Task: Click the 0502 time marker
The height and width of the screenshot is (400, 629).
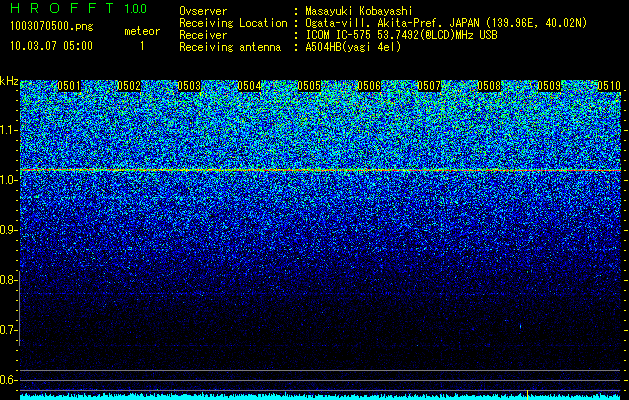Action: [x=129, y=86]
